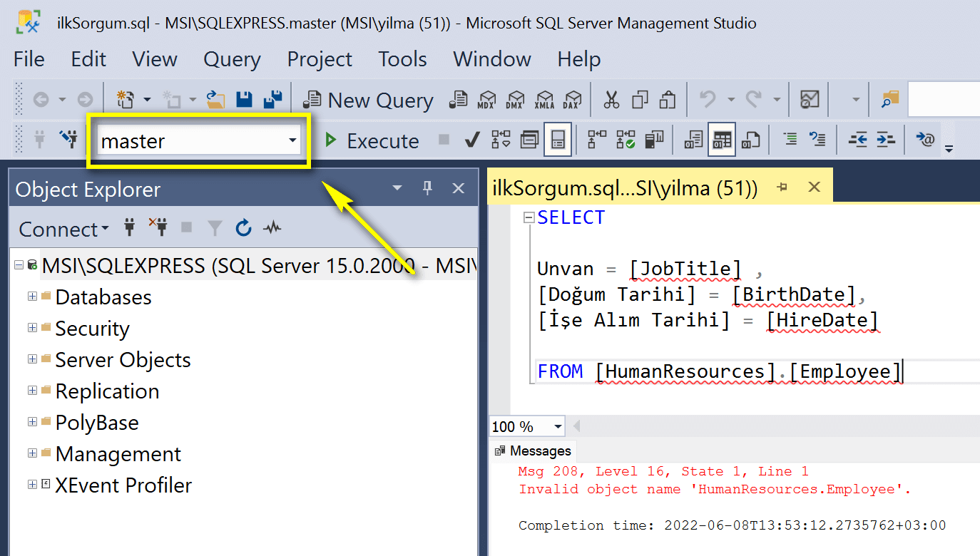This screenshot has width=980, height=556.
Task: Click the Change Connection icon
Action: pos(68,140)
